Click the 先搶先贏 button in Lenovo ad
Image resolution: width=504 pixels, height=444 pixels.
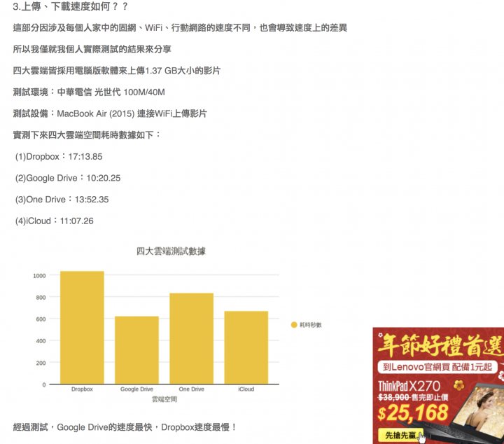[x=400, y=436]
